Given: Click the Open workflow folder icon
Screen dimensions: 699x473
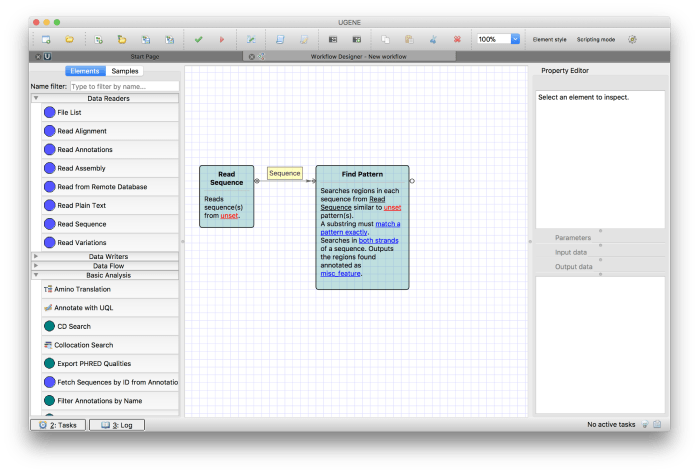Looking at the screenshot, I should pyautogui.click(x=70, y=39).
